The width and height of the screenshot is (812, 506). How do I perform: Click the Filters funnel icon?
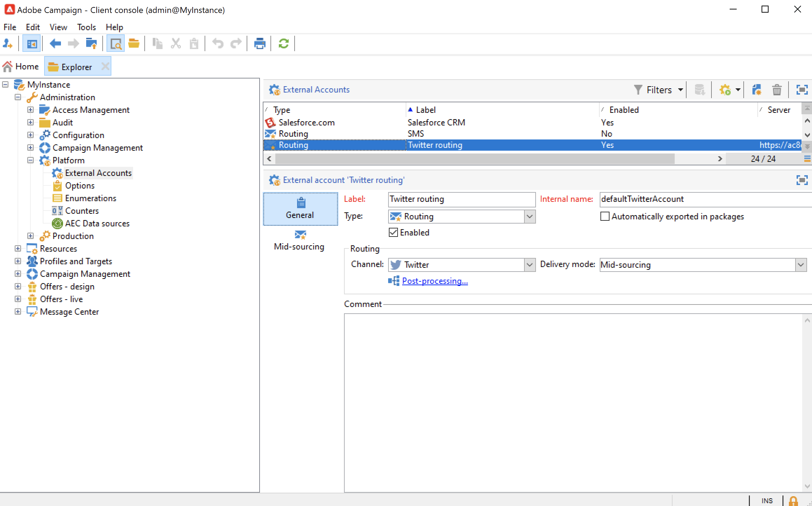click(638, 90)
